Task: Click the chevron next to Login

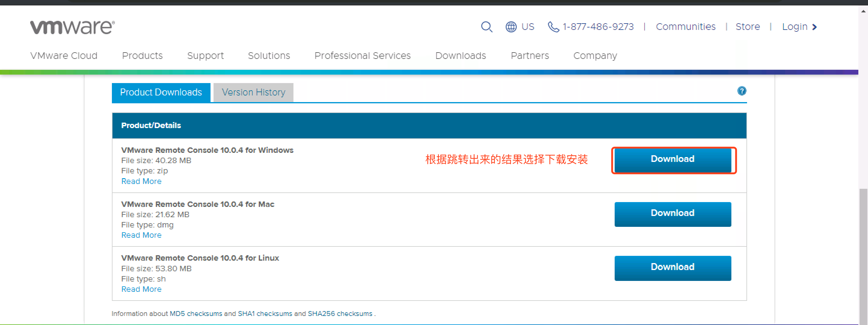Action: tap(814, 27)
